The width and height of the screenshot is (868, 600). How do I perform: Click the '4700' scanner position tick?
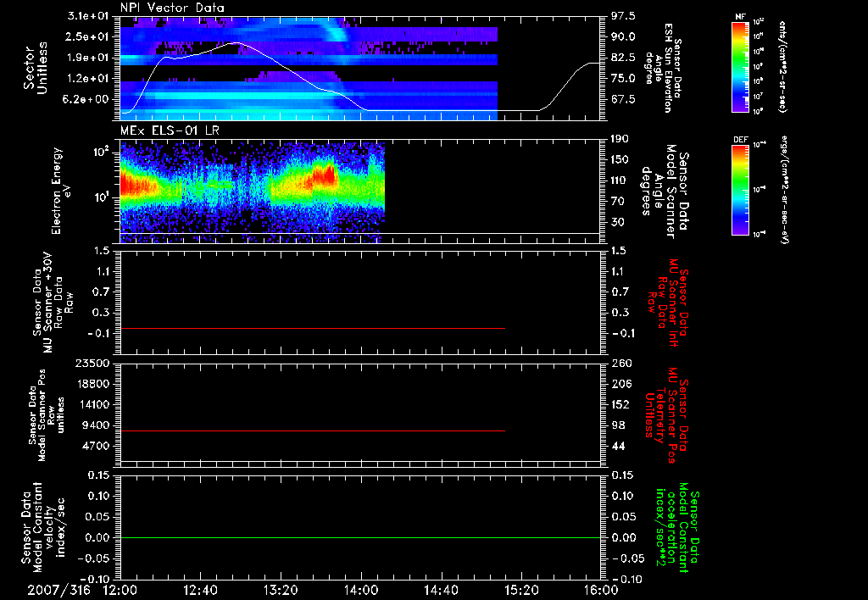(x=95, y=446)
